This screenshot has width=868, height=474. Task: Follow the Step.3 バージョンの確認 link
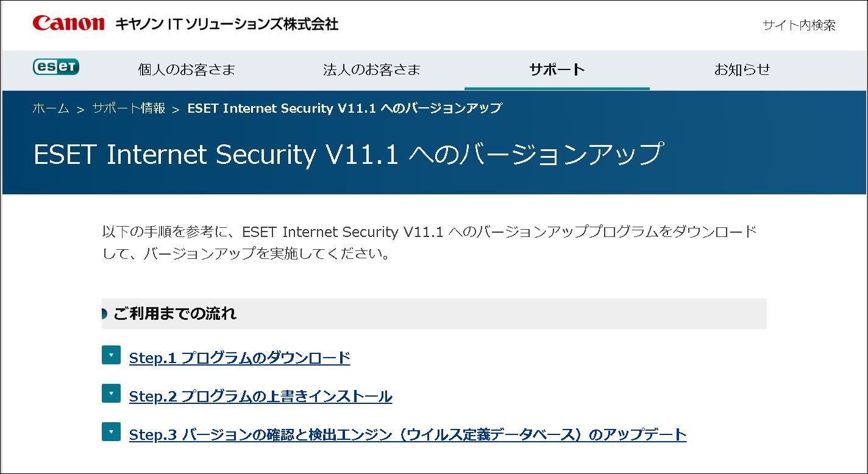(x=407, y=435)
